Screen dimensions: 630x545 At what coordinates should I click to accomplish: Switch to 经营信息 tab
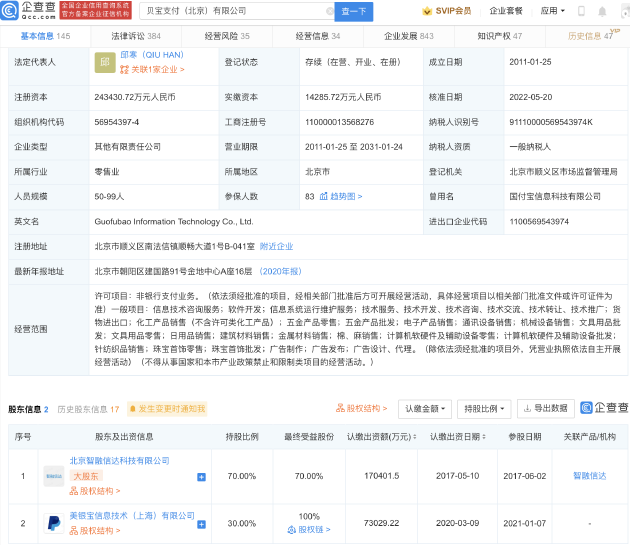point(318,36)
